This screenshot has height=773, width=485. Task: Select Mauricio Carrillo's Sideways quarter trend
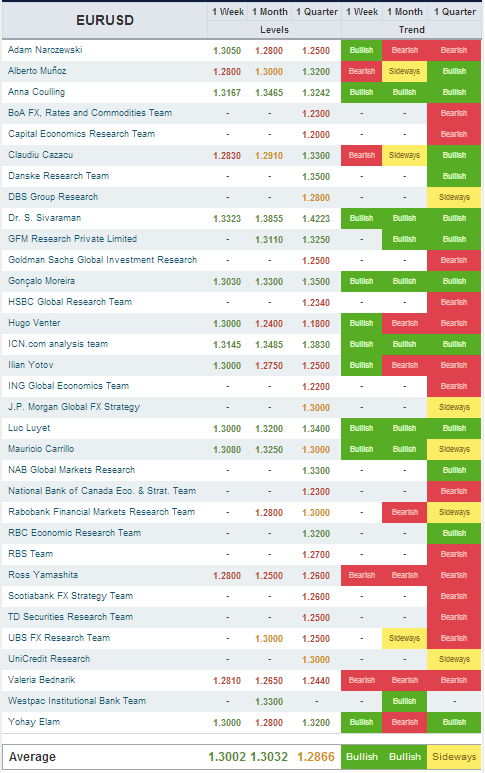454,449
